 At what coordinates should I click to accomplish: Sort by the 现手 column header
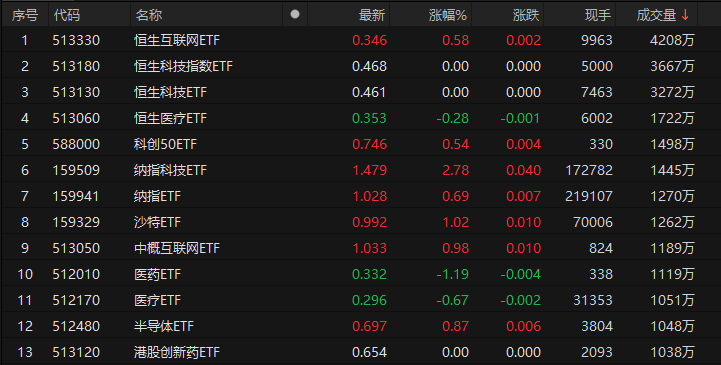[598, 15]
